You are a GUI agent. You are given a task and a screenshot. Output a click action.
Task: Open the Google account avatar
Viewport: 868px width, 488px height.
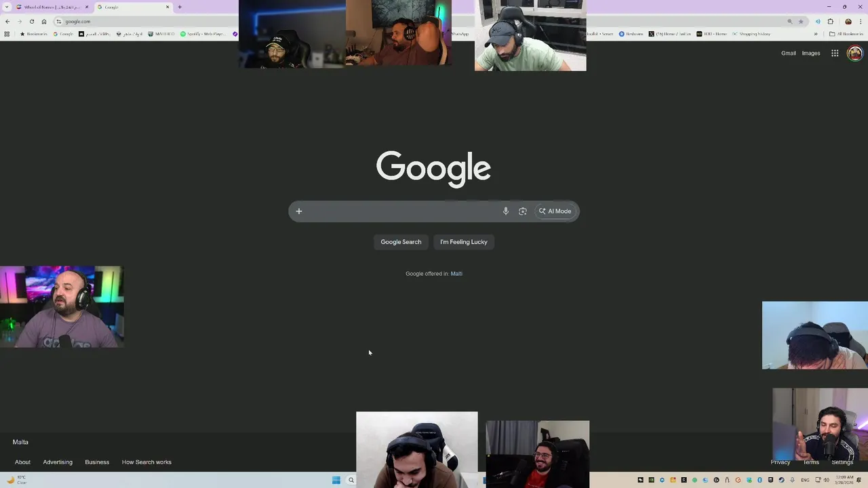855,53
